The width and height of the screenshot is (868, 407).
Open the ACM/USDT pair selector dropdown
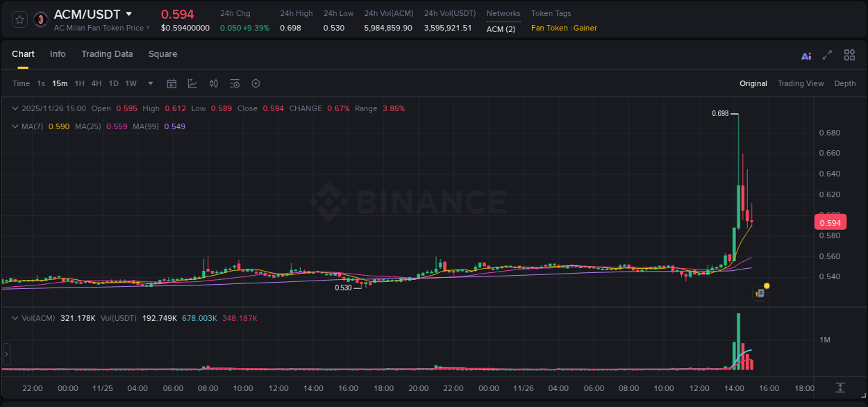[x=130, y=14]
